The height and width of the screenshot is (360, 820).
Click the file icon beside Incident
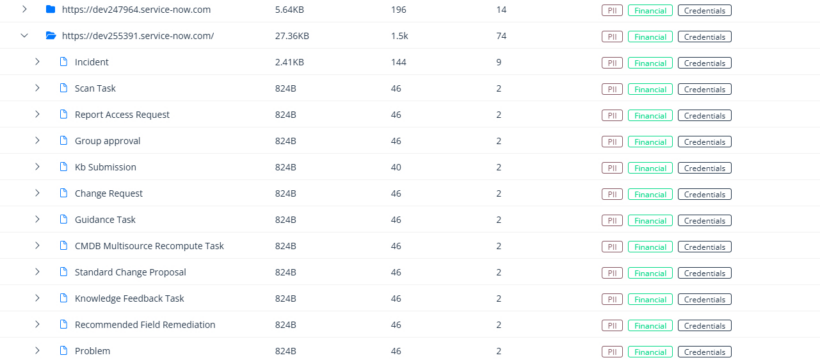pos(63,62)
